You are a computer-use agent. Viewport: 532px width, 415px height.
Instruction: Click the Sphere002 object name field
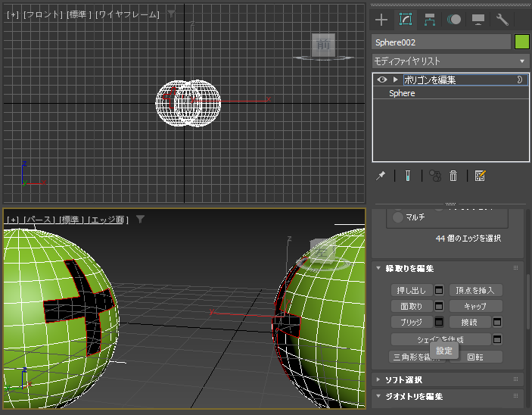click(441, 42)
